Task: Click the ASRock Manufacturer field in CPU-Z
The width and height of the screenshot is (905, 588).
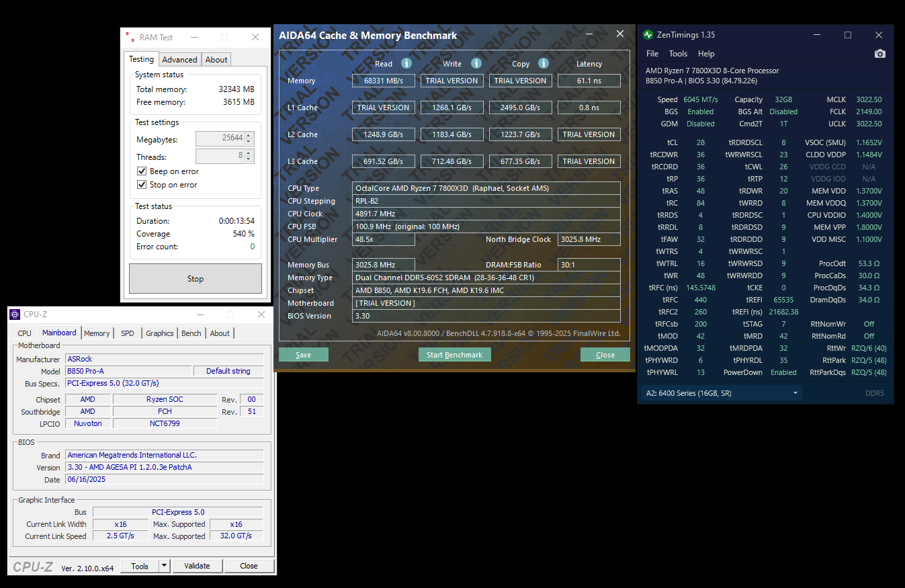Action: [165, 359]
